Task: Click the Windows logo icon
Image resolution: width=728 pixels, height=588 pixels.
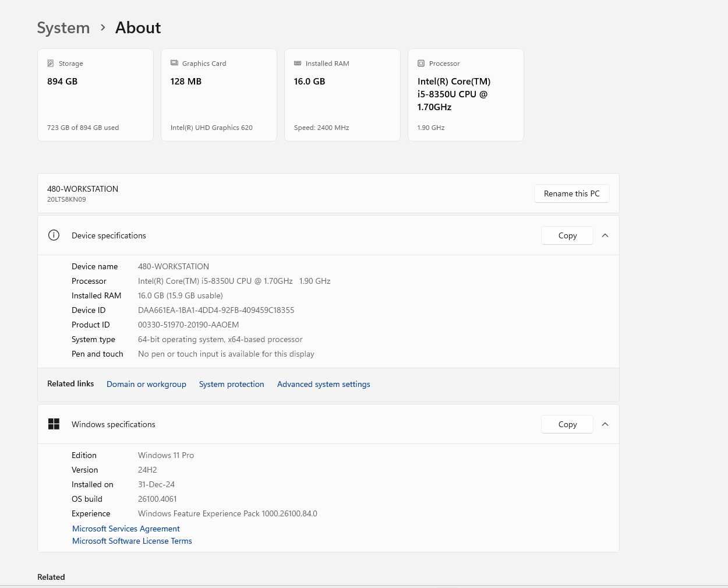Action: coord(54,424)
